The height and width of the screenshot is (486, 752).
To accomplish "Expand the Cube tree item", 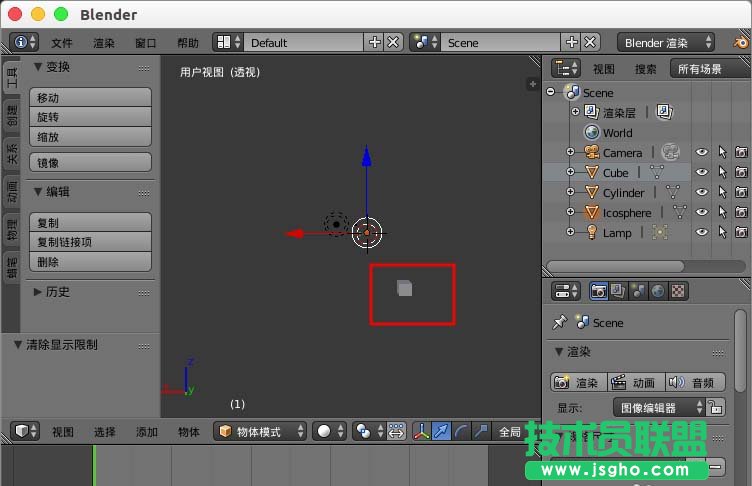I will [570, 171].
